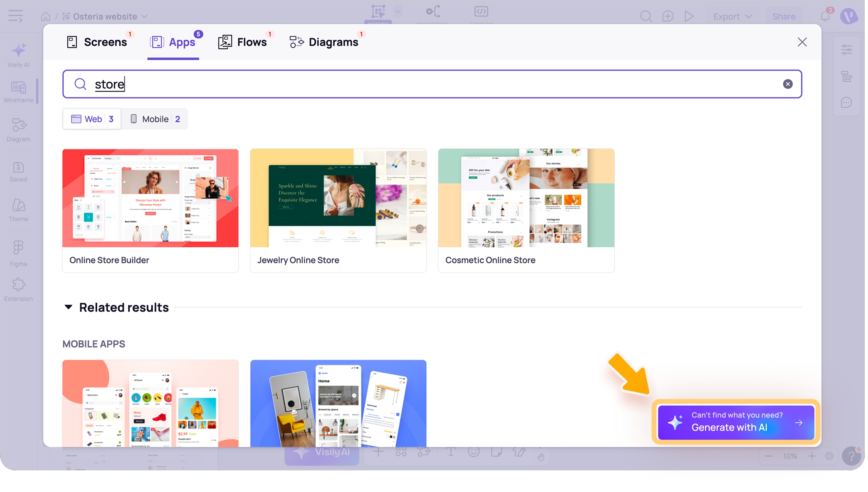Collapse the Related results section

tap(68, 307)
